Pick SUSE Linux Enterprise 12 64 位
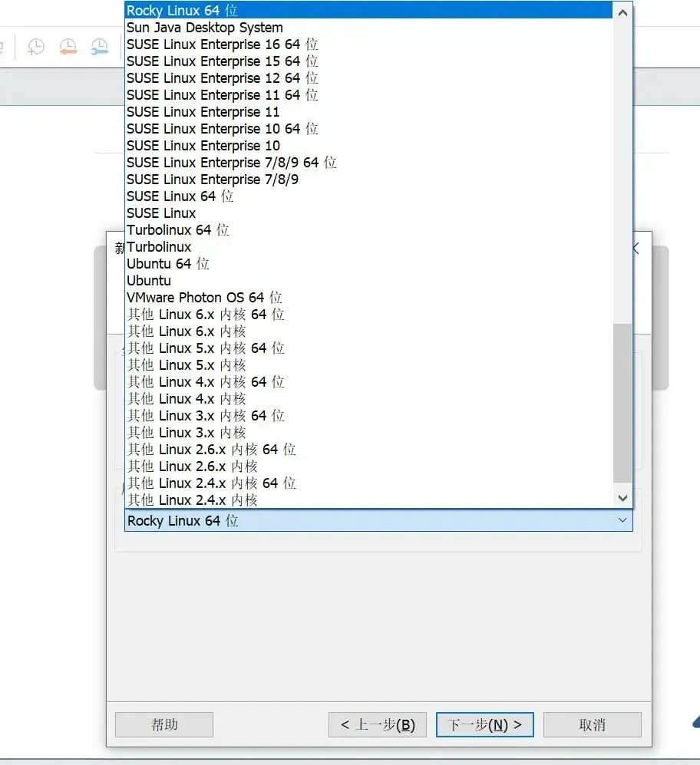 click(x=368, y=78)
